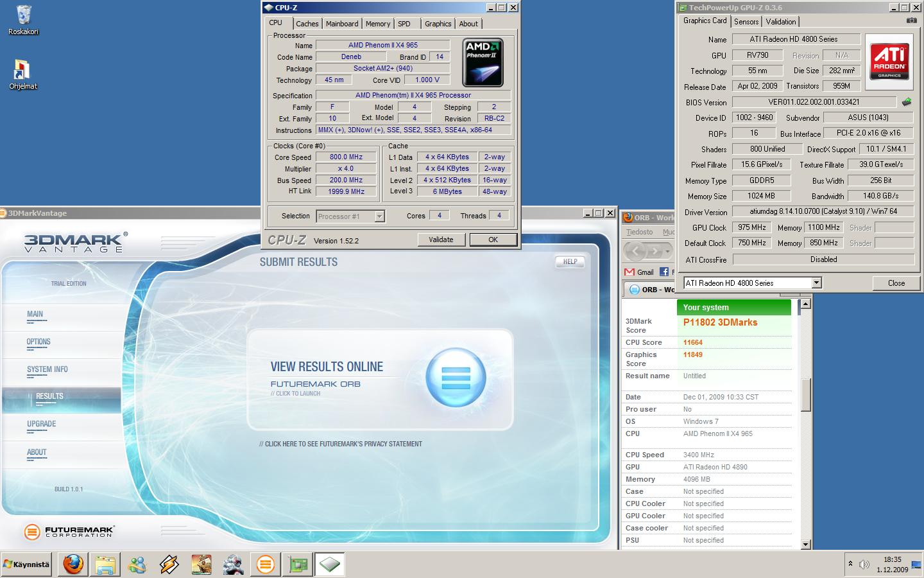The height and width of the screenshot is (578, 924).
Task: Click the P11802 3DMarks score text
Action: pos(720,322)
